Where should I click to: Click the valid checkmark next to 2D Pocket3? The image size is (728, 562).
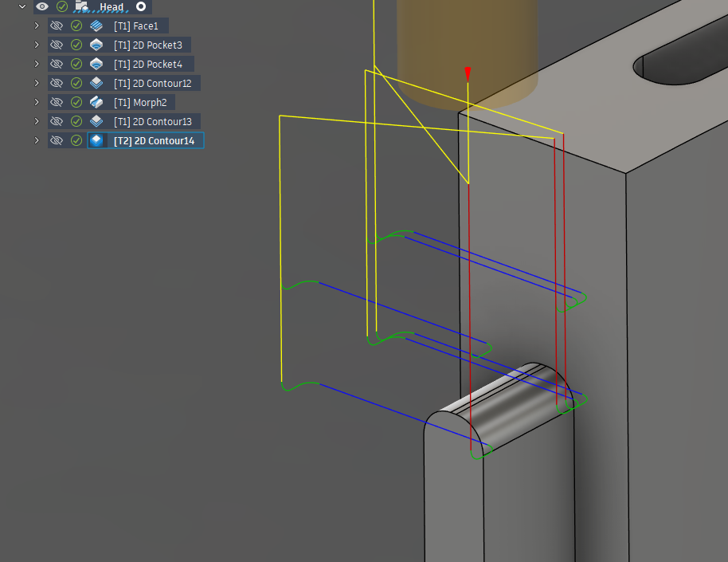click(x=76, y=45)
